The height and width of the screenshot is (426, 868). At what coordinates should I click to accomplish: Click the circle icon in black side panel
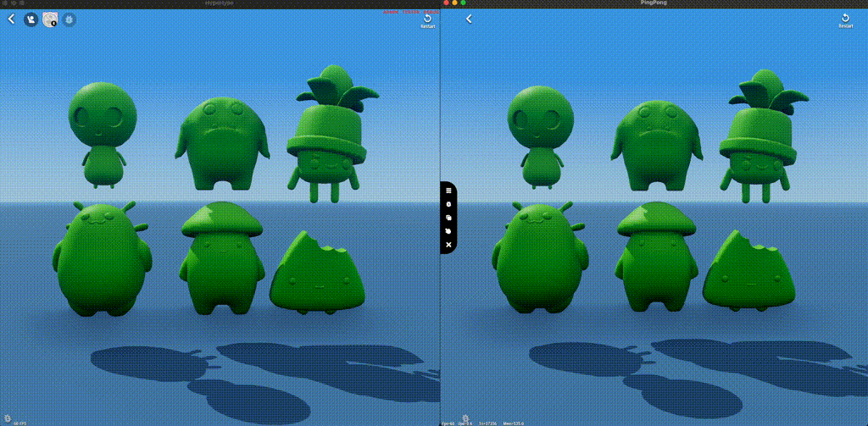448,204
